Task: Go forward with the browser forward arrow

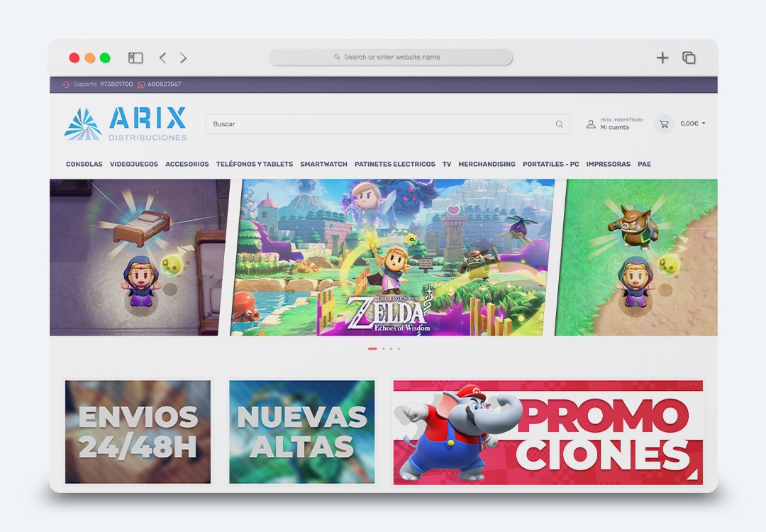Action: (183, 57)
